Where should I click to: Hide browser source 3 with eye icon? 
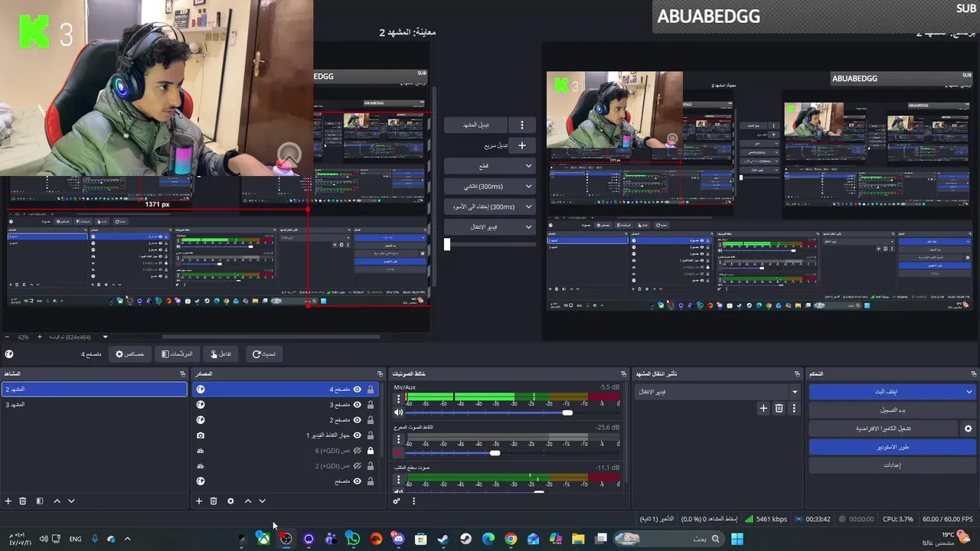point(357,405)
